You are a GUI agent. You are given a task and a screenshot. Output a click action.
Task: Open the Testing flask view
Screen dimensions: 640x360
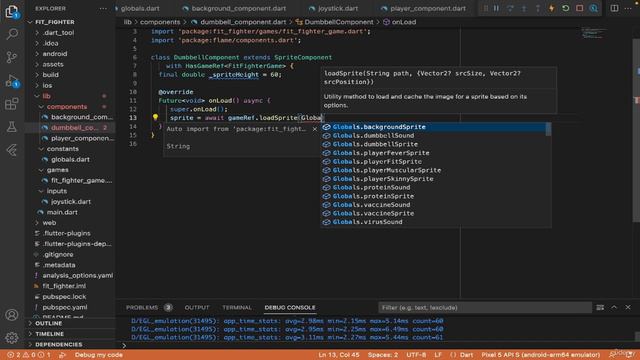click(12, 127)
